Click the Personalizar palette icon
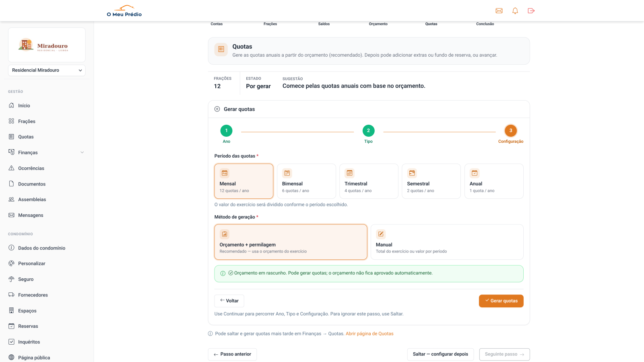The width and height of the screenshot is (644, 362). pos(11,263)
